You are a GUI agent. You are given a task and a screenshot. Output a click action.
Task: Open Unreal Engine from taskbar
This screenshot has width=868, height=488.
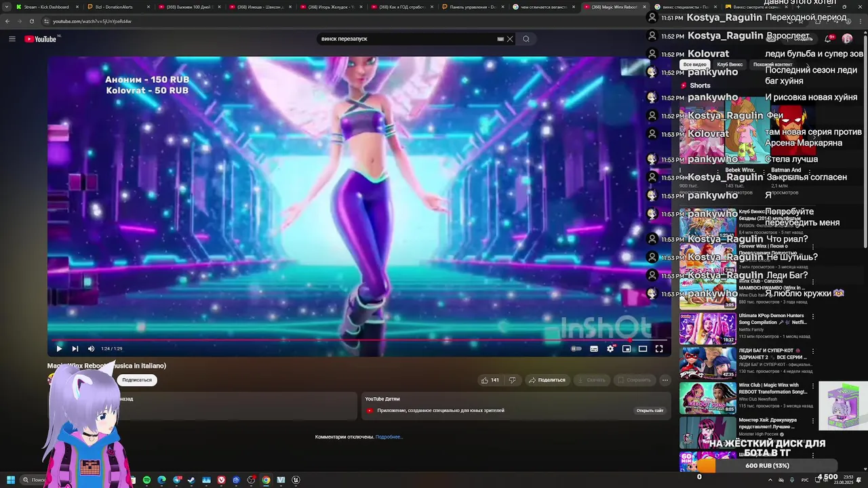tap(296, 480)
